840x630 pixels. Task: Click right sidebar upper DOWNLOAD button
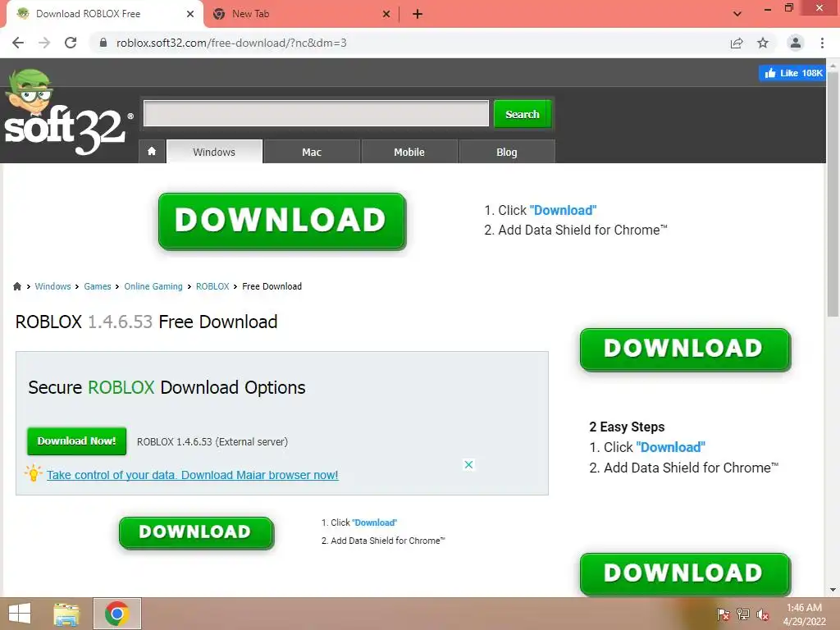685,349
